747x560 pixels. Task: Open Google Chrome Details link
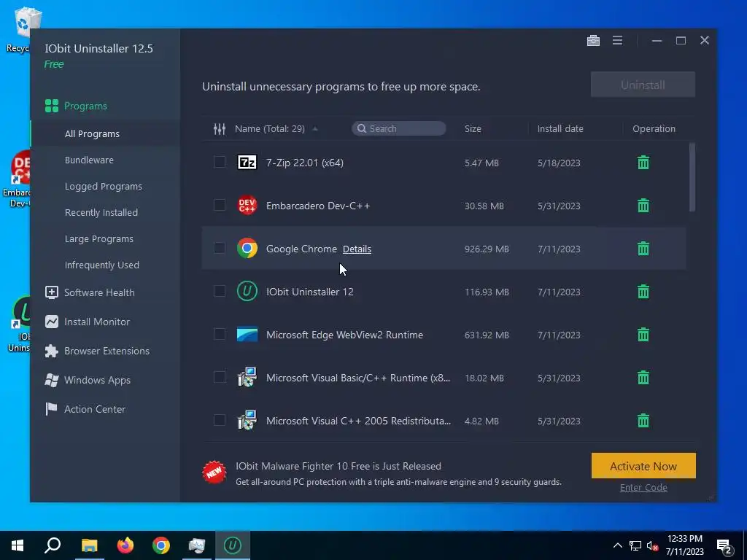(x=357, y=249)
